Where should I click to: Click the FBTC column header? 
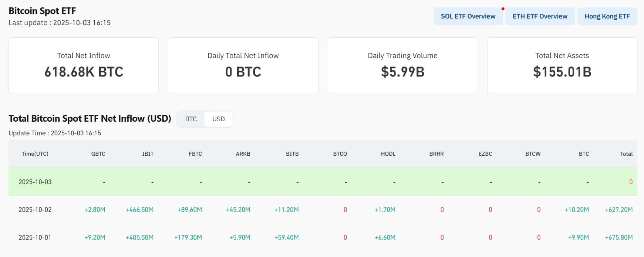pos(195,154)
